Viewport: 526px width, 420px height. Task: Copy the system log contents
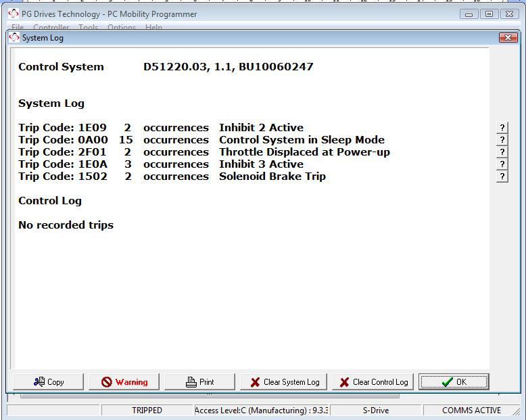click(48, 381)
